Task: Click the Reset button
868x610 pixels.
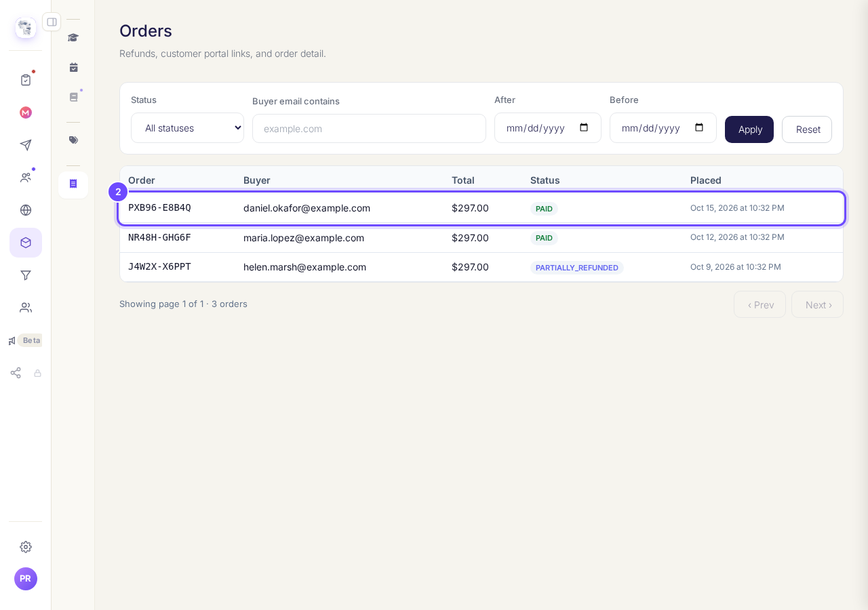Action: pos(807,129)
